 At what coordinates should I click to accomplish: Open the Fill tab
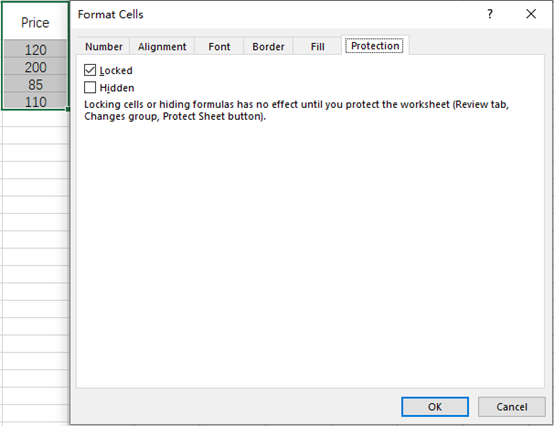(317, 47)
